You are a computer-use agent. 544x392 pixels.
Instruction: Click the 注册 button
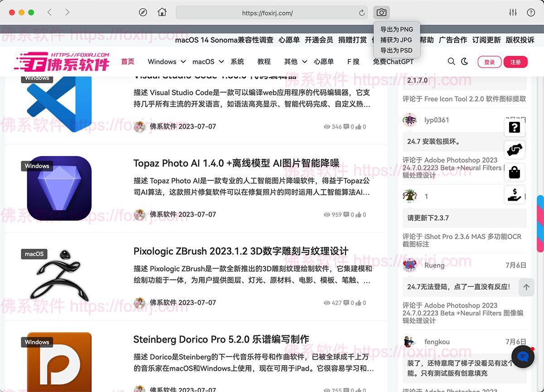click(516, 62)
